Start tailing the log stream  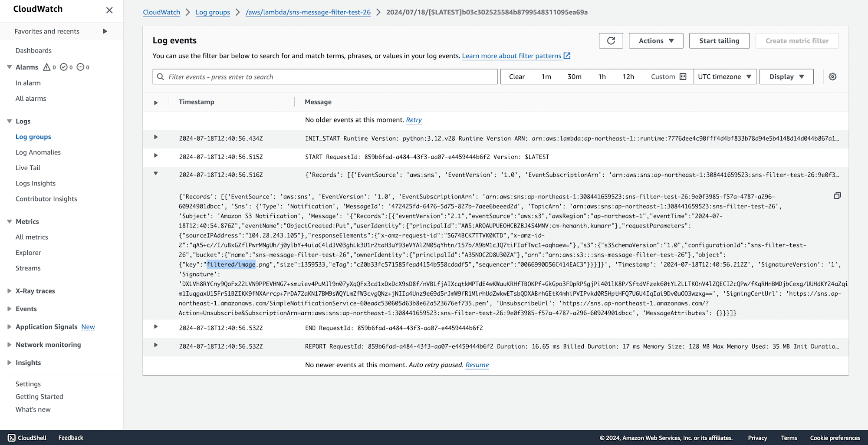coord(719,41)
